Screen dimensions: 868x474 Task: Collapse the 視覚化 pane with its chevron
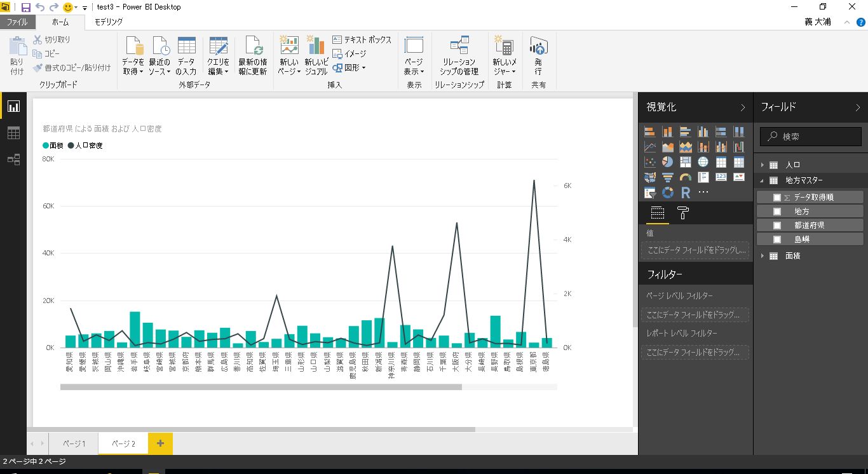[743, 107]
